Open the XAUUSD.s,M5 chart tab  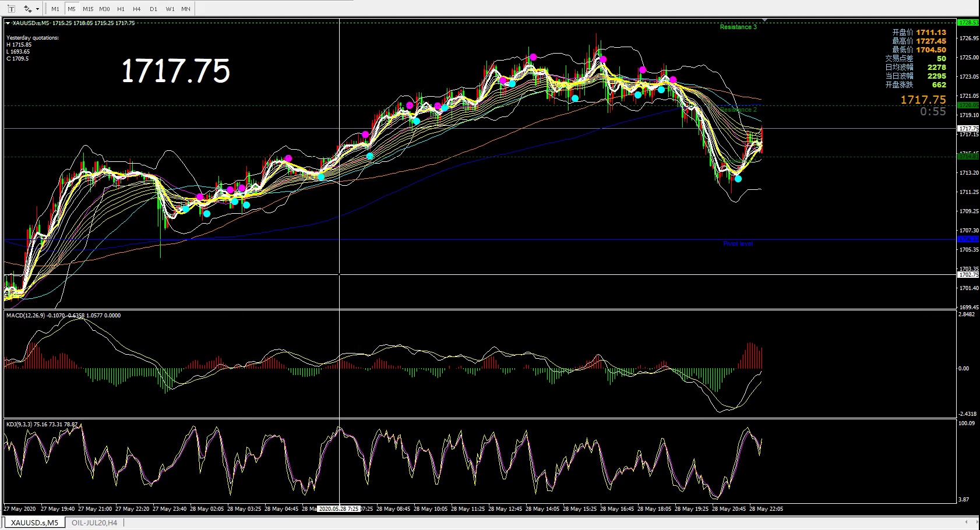click(35, 523)
